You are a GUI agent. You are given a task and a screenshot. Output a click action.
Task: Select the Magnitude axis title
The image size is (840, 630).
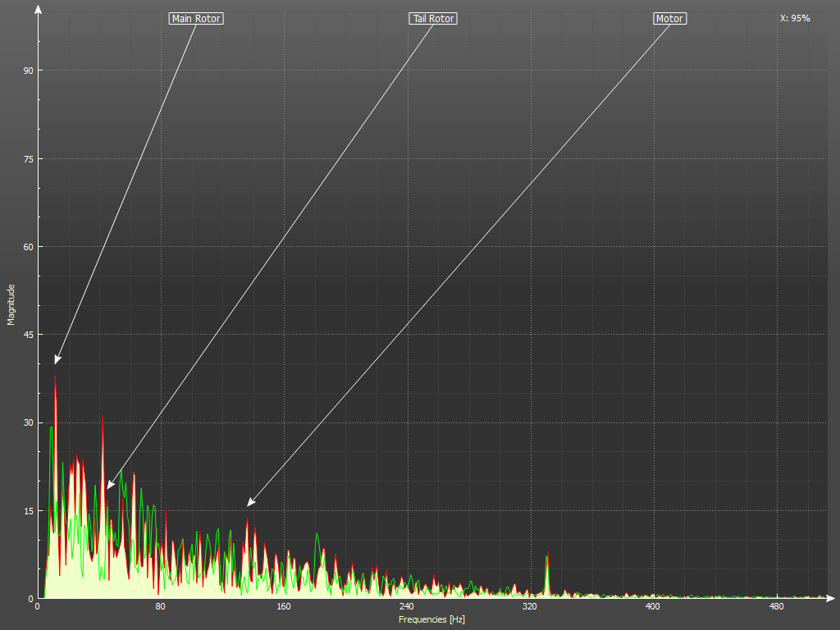11,304
